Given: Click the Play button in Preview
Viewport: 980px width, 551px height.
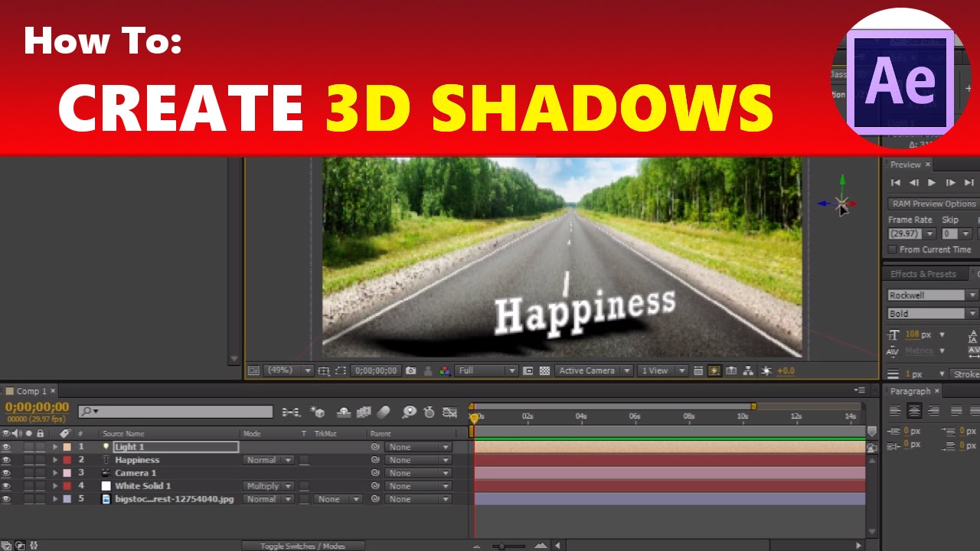Looking at the screenshot, I should tap(932, 183).
